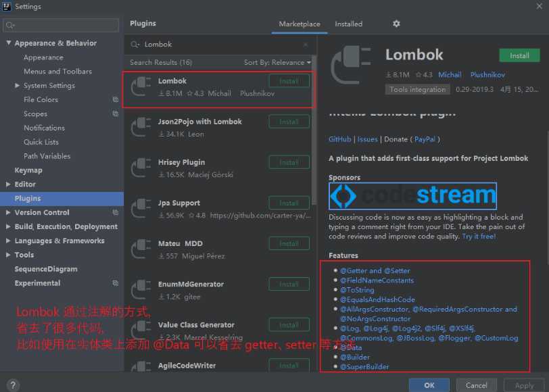Clear the Lombok search with the x icon
549x392 pixels.
(306, 45)
